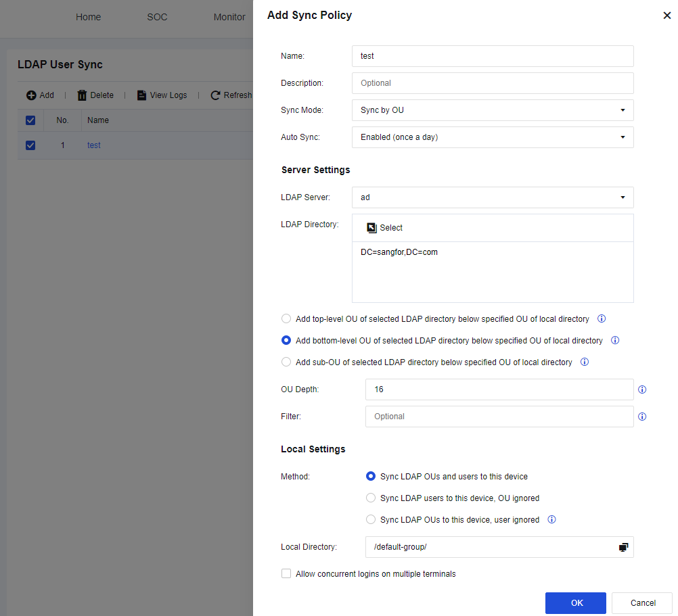Choose Sync LDAP users, OU ignored
678x616 pixels.
(x=371, y=498)
